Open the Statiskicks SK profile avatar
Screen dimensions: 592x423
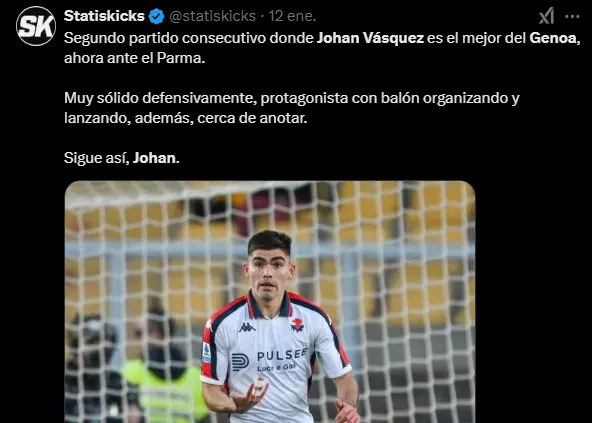pos(36,26)
